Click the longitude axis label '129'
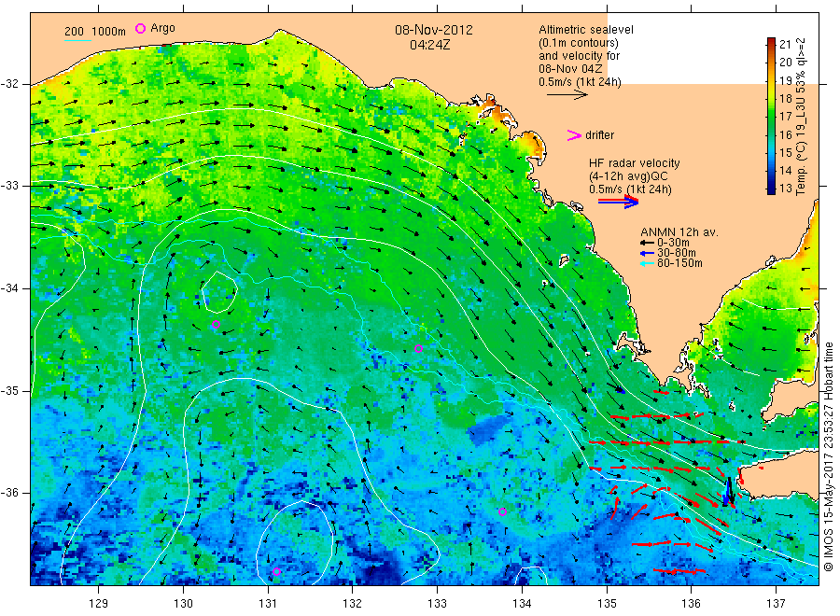This screenshot has height=616, width=840. coord(99,604)
